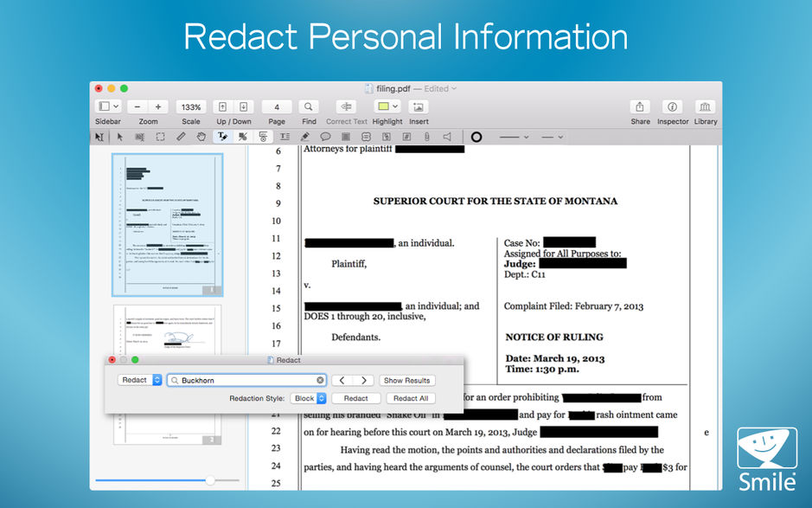Select the pencil scribble tool
This screenshot has width=812, height=508.
click(180, 137)
